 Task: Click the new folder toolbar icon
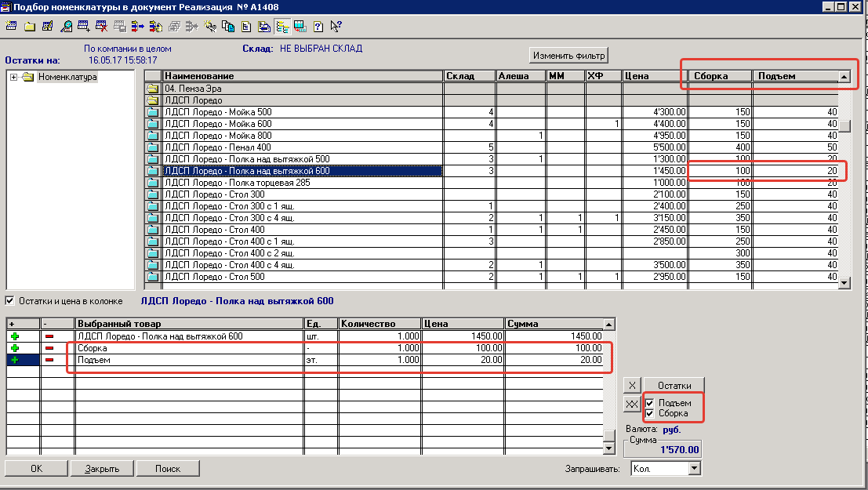click(29, 27)
